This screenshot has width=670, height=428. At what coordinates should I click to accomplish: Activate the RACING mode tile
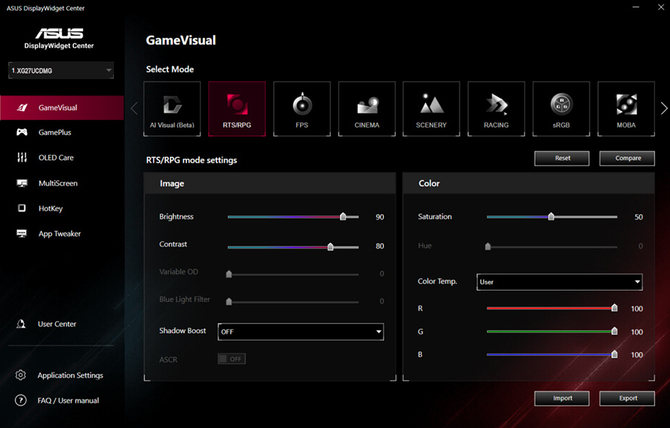coord(497,109)
